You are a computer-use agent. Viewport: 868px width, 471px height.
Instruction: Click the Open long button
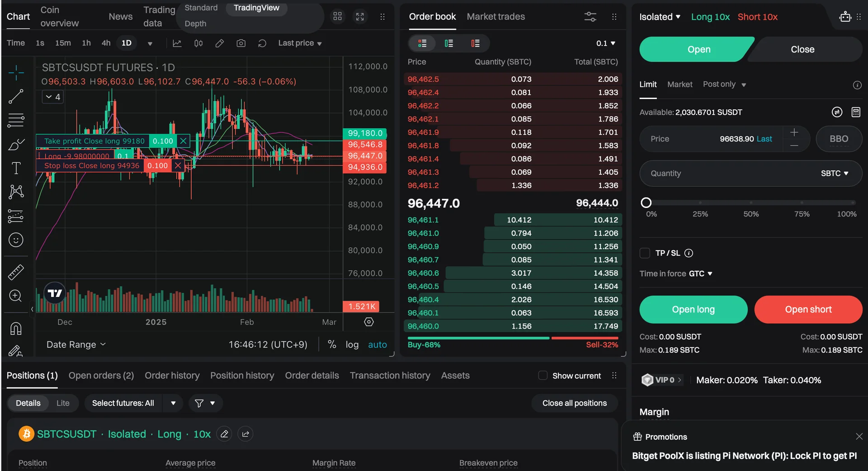[x=693, y=310]
